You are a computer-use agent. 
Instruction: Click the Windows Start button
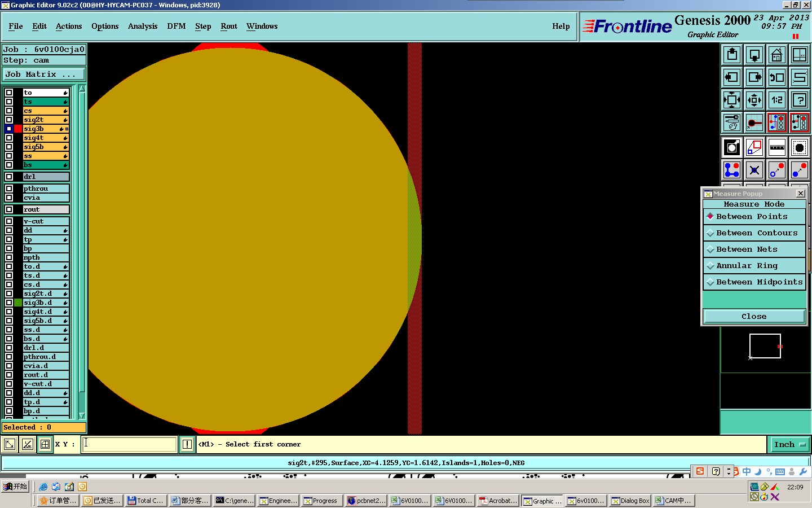(x=15, y=487)
